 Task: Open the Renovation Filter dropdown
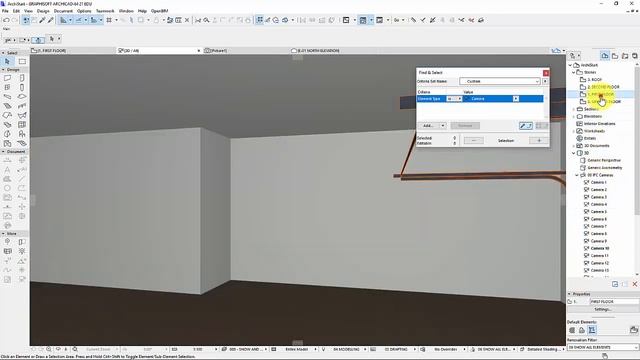(x=603, y=347)
